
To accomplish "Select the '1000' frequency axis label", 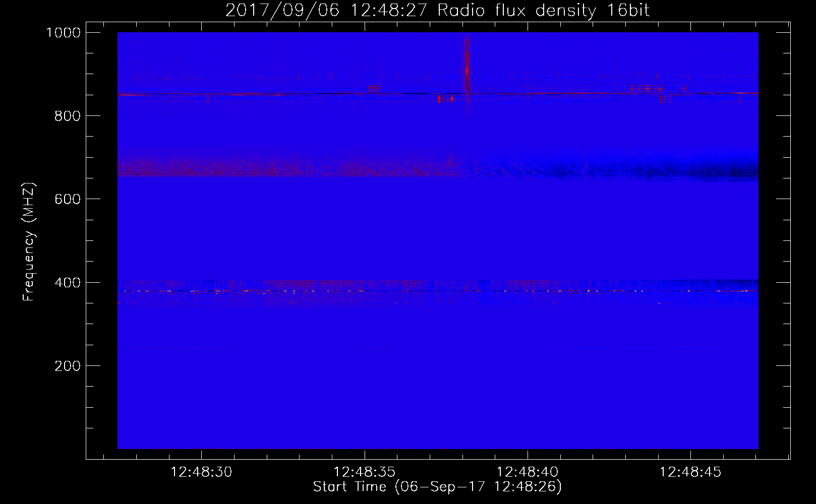I will (64, 33).
